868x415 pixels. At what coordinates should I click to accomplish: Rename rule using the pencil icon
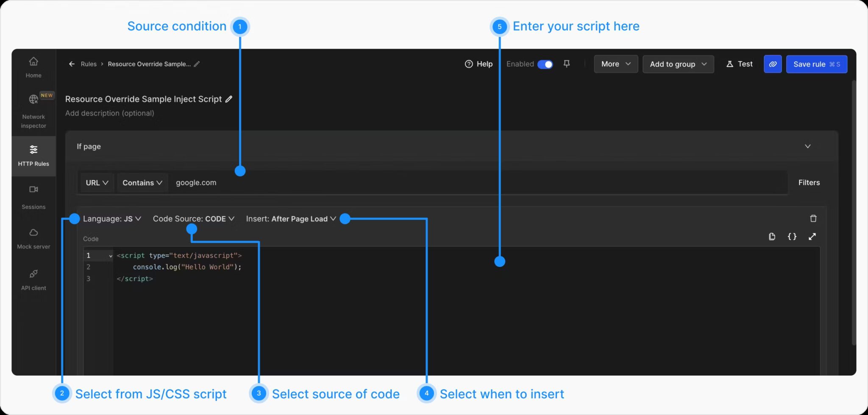(229, 99)
